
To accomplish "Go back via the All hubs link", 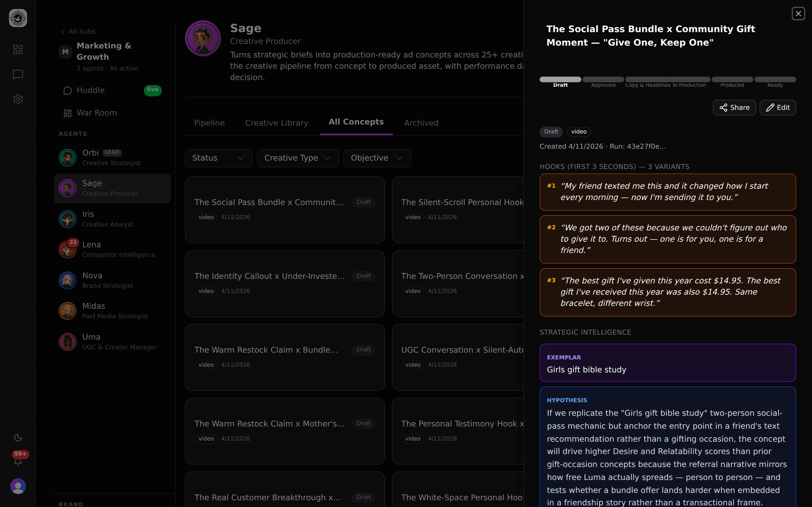I will (78, 31).
